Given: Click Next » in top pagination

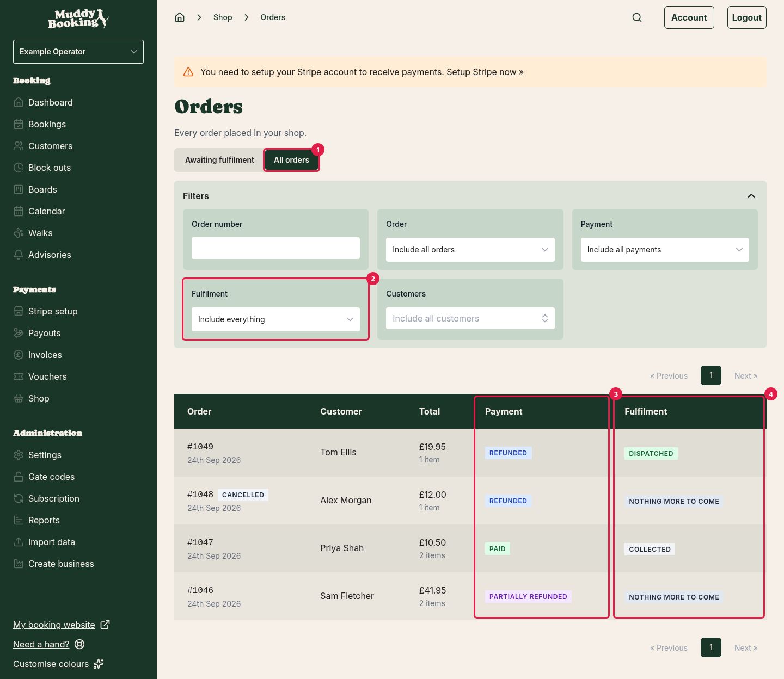Looking at the screenshot, I should [x=746, y=376].
